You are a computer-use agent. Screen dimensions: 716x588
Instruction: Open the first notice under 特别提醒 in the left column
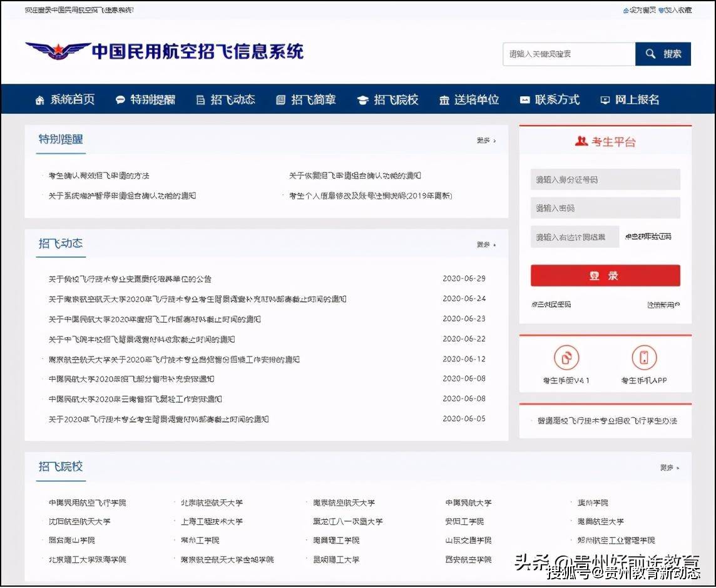pos(99,175)
